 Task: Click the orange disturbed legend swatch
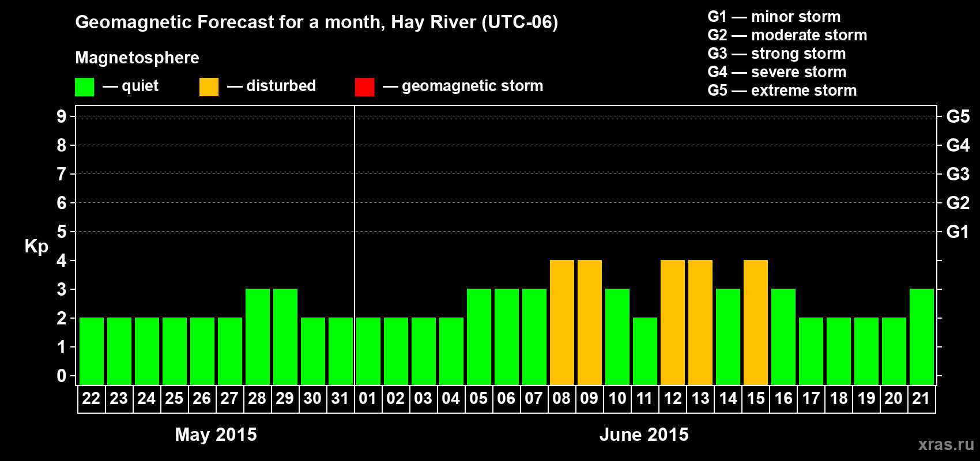coord(209,87)
